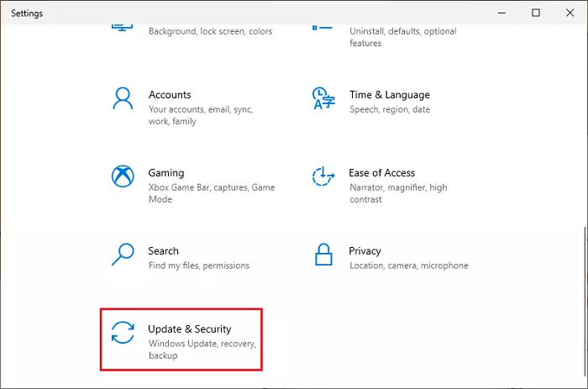
Task: Click the Update & Security refresh arrows icon
Action: point(123,333)
